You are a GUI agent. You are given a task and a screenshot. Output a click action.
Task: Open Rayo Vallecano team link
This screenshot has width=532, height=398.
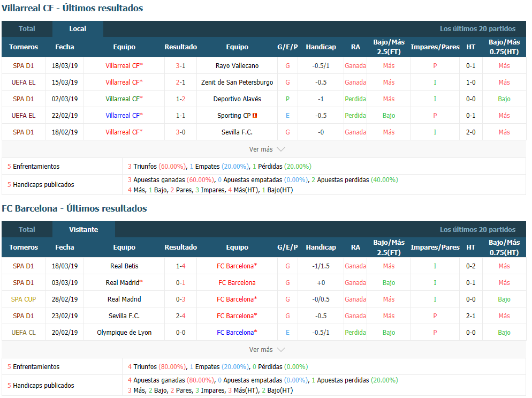237,65
